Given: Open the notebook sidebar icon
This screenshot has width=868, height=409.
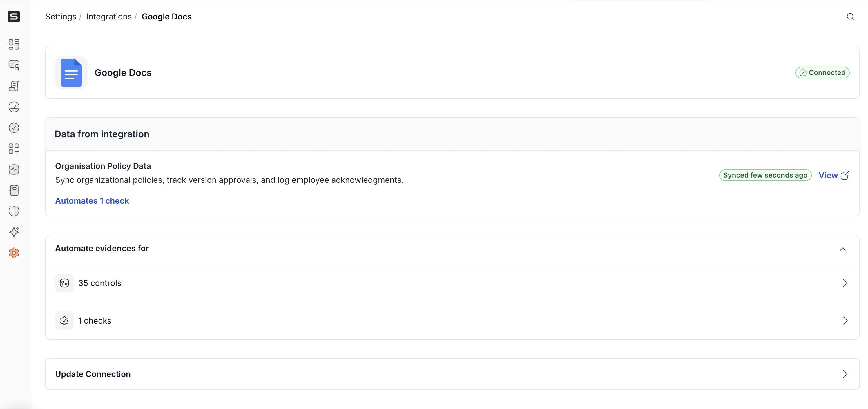Looking at the screenshot, I should pyautogui.click(x=14, y=190).
